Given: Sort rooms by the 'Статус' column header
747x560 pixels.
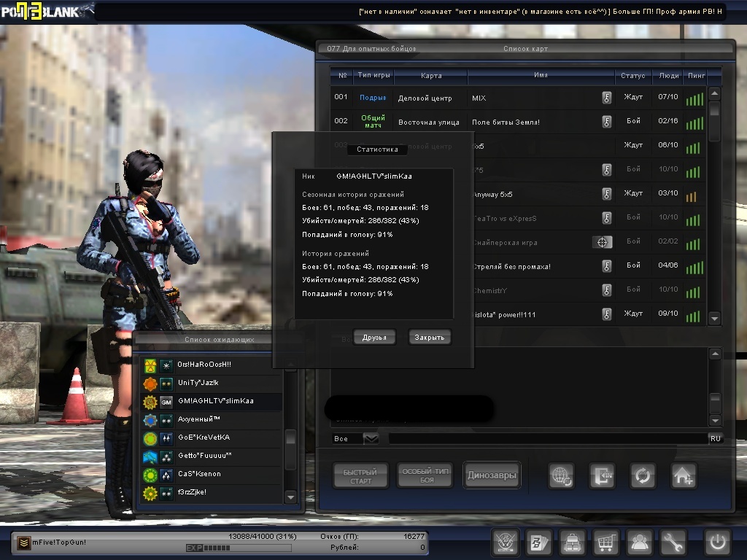Looking at the screenshot, I should point(632,76).
